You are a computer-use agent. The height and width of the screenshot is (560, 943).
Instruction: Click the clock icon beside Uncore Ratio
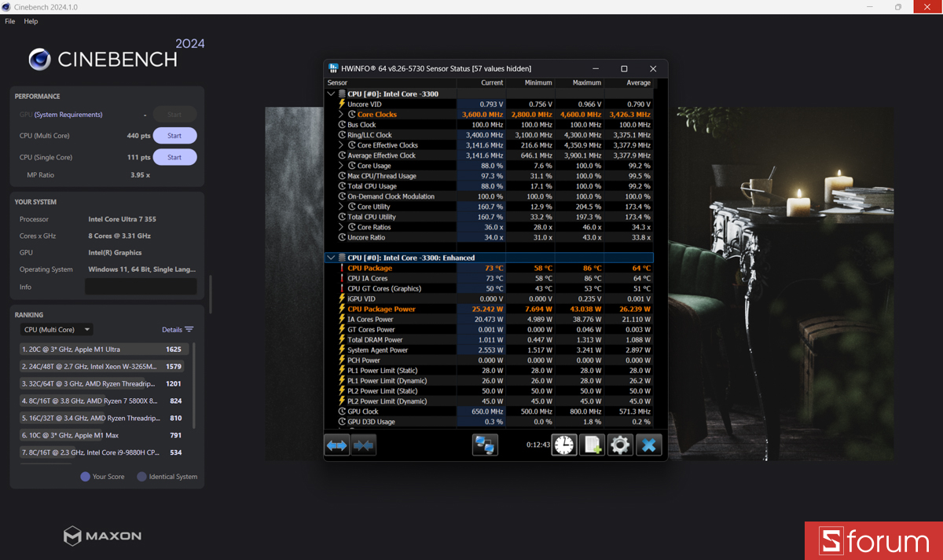click(342, 237)
